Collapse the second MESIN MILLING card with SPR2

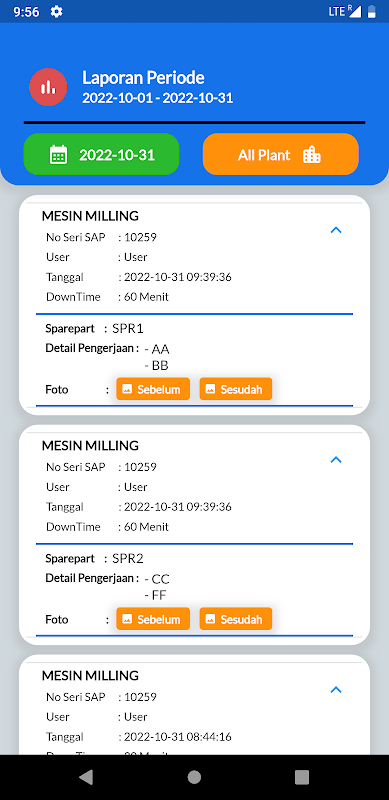coord(335,460)
